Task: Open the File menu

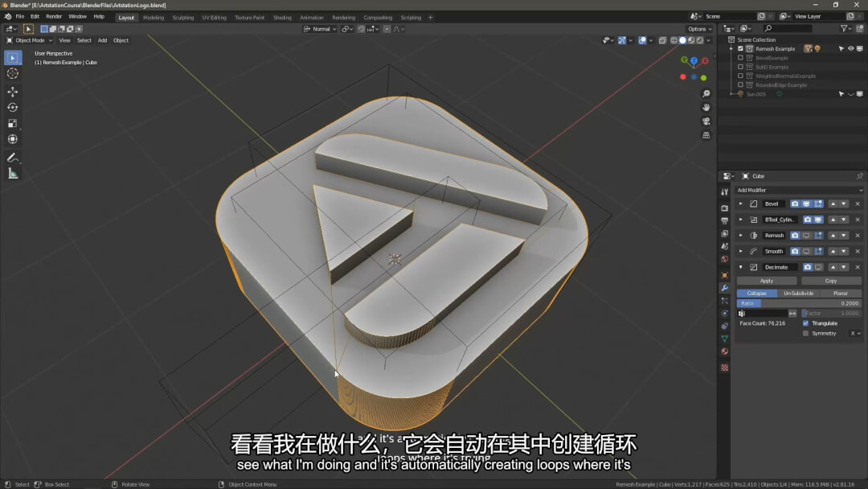Action: (20, 17)
